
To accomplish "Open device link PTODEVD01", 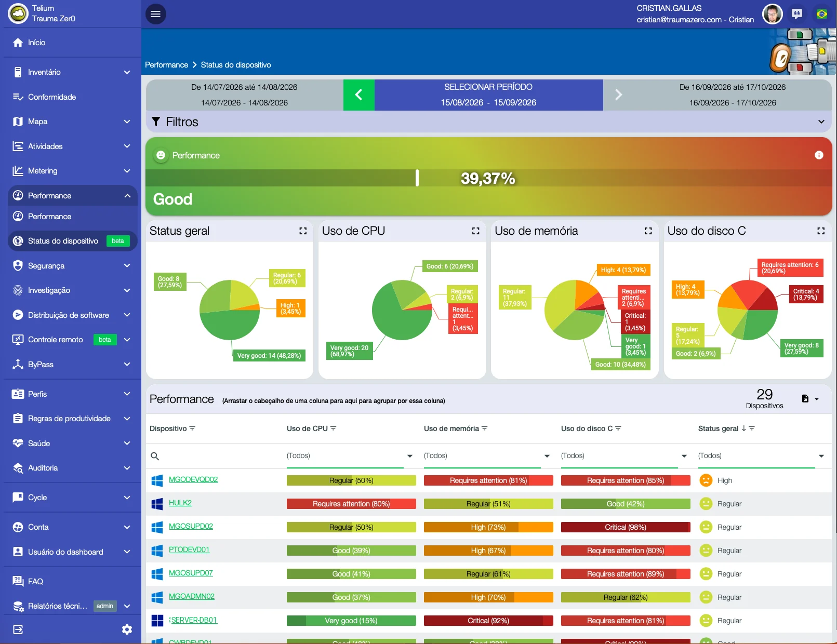I will [x=189, y=549].
